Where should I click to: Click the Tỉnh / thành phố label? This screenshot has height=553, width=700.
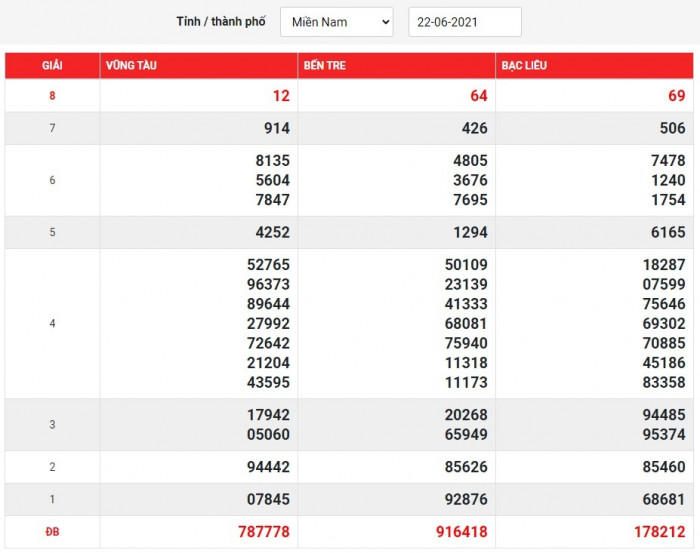coord(221,22)
